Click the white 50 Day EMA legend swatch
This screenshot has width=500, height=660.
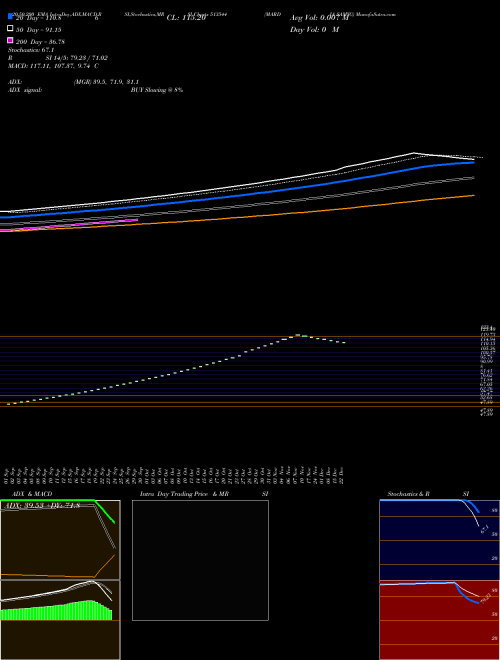pyautogui.click(x=10, y=28)
